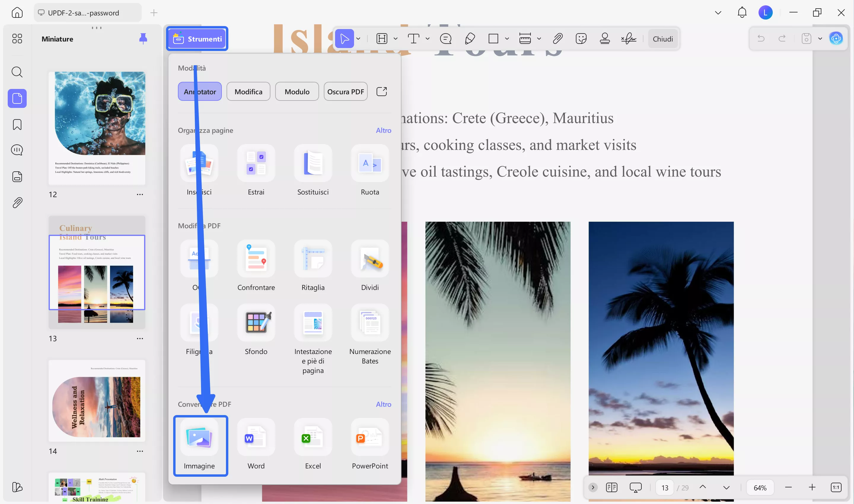Enable Oscura PDF mode
854x504 pixels.
[345, 91]
